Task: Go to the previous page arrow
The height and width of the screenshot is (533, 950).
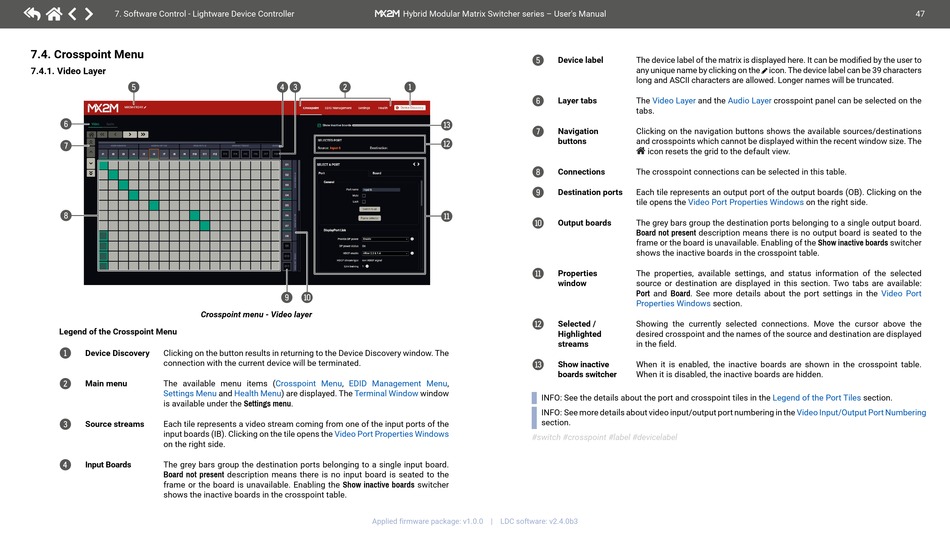Action: click(72, 13)
